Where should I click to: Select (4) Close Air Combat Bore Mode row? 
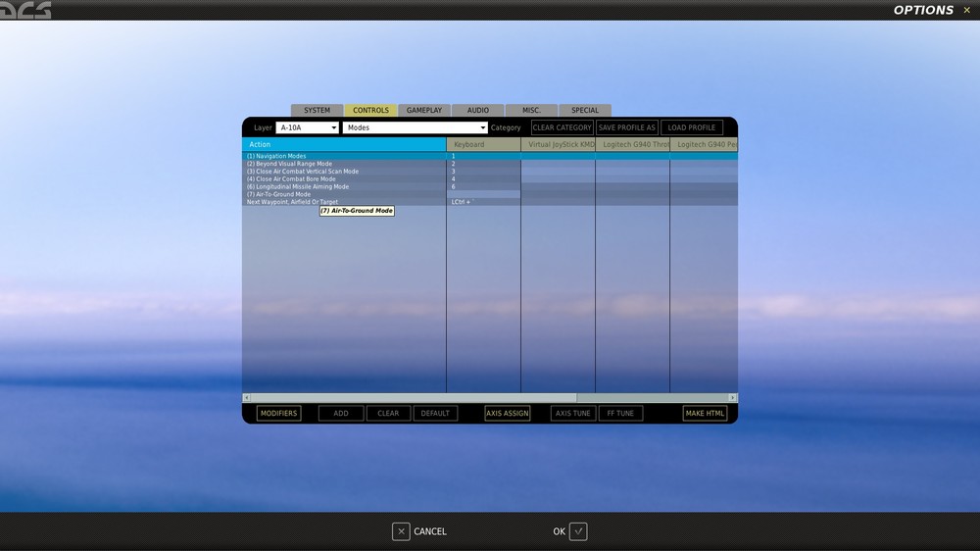pos(344,178)
